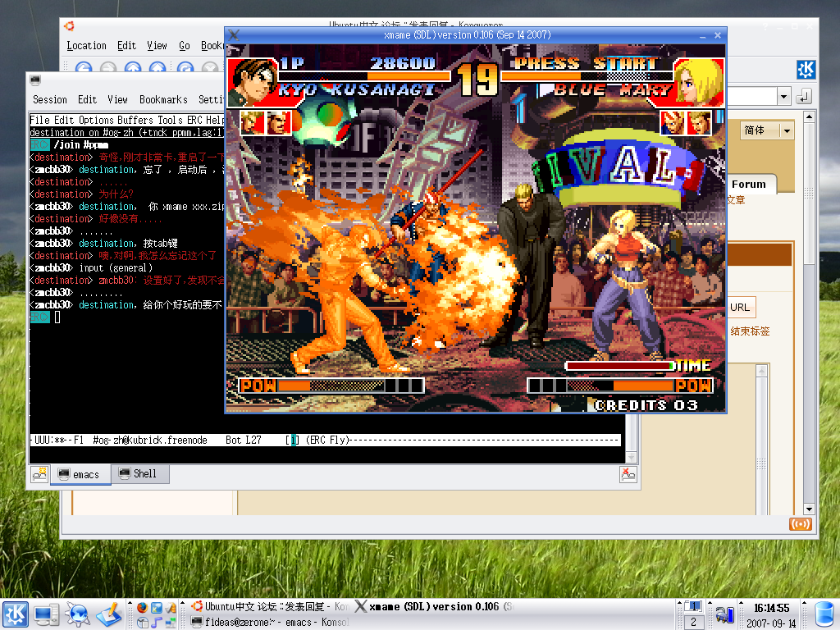Open the network monitor tray icon

click(724, 614)
